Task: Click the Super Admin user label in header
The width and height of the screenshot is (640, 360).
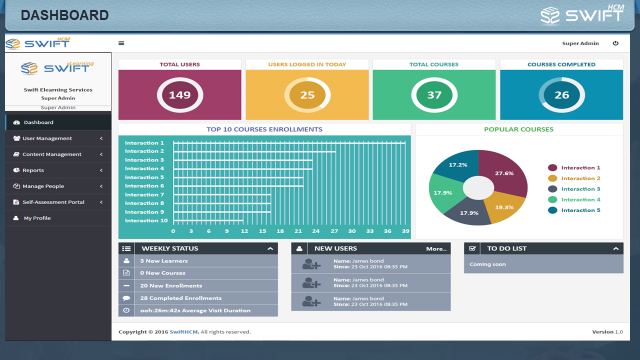Action: coord(580,43)
